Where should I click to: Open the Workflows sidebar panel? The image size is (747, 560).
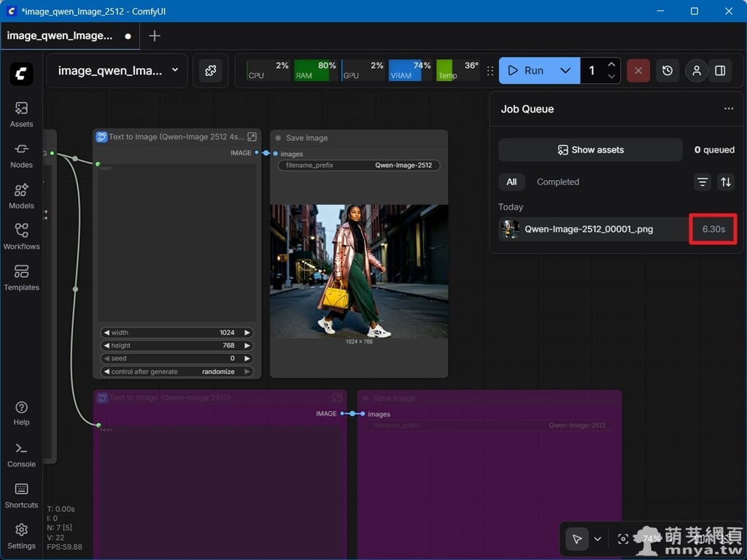[x=21, y=237]
